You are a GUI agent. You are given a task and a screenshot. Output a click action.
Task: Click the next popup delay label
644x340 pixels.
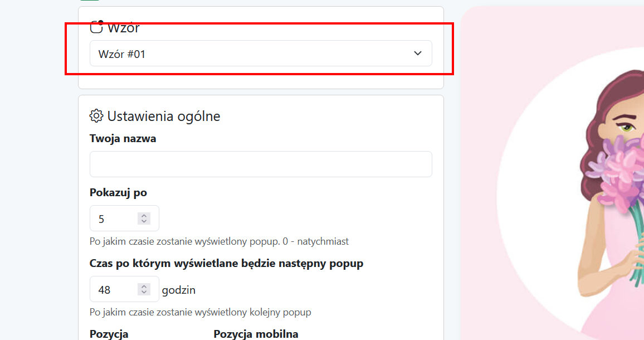226,263
